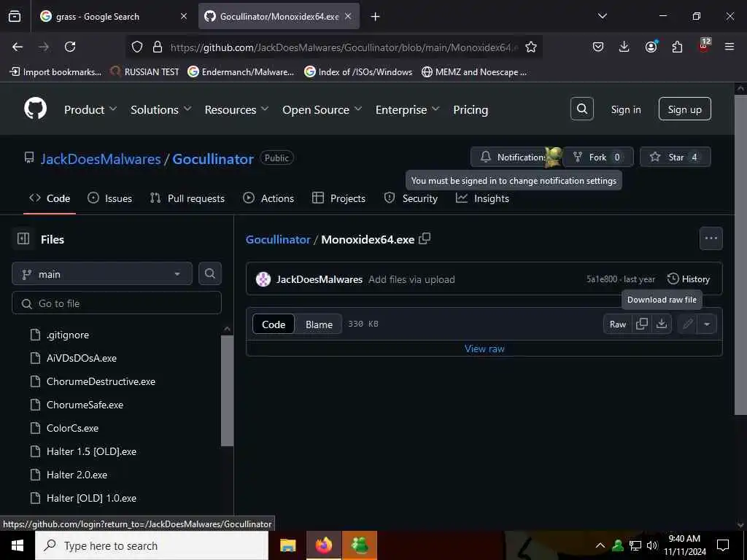This screenshot has width=747, height=560.
Task: Switch to the Blame view toggle
Action: pos(319,324)
